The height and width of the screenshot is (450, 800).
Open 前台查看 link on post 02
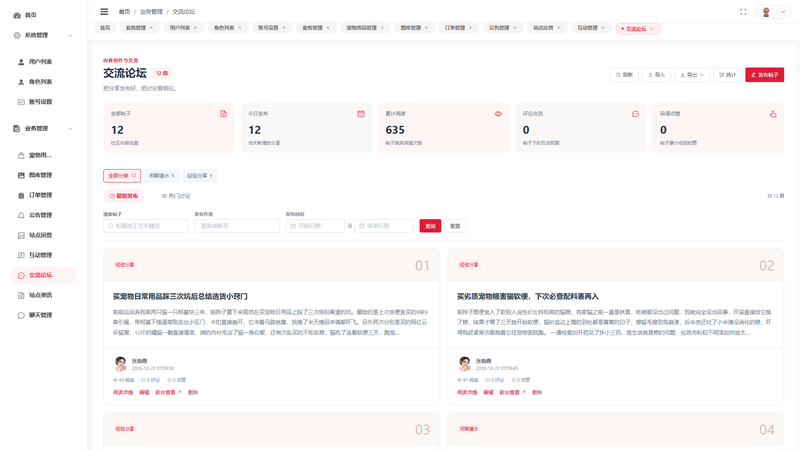pos(512,393)
